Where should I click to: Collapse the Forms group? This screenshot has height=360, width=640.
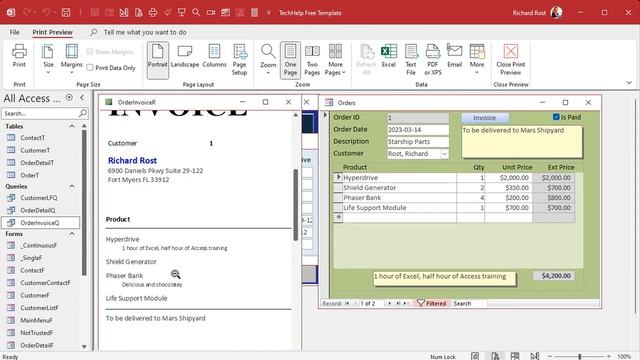click(x=72, y=234)
